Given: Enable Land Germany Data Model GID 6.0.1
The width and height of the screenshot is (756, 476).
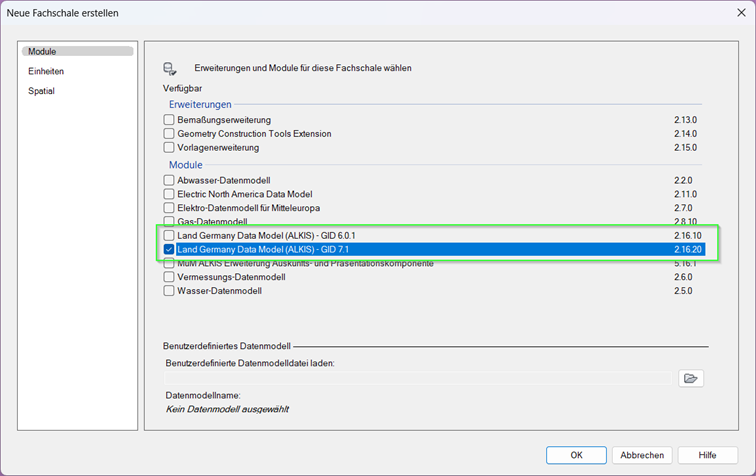Looking at the screenshot, I should (x=169, y=235).
